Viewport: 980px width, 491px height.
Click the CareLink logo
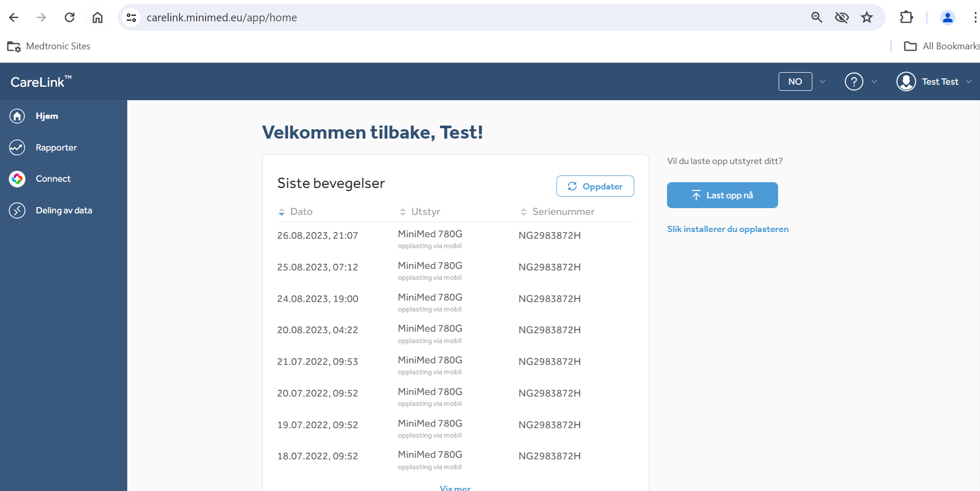tap(41, 81)
